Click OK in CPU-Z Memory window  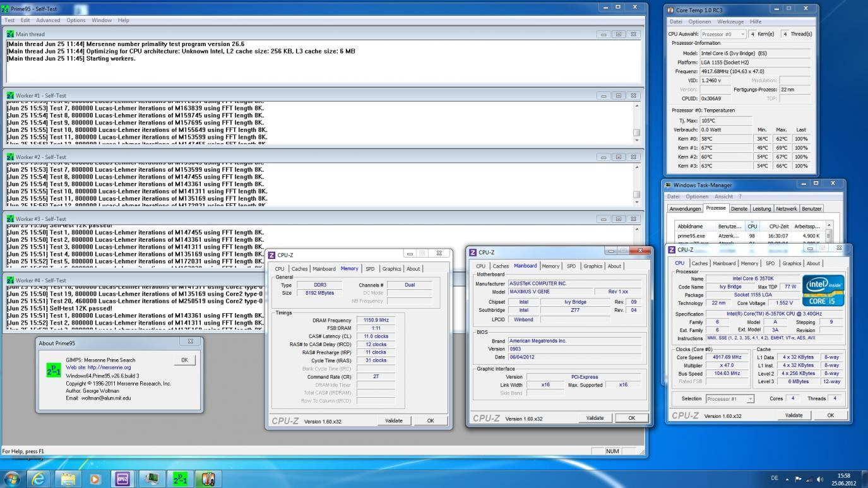[431, 420]
